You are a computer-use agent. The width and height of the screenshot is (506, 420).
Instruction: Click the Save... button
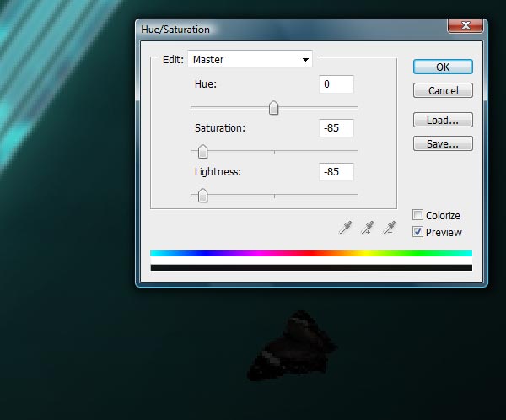coord(443,143)
